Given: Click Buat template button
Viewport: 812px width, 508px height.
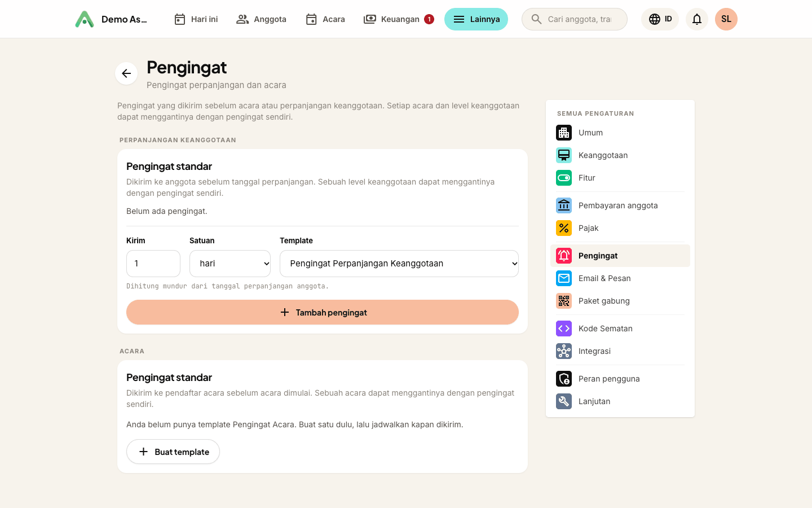Looking at the screenshot, I should click(x=173, y=452).
